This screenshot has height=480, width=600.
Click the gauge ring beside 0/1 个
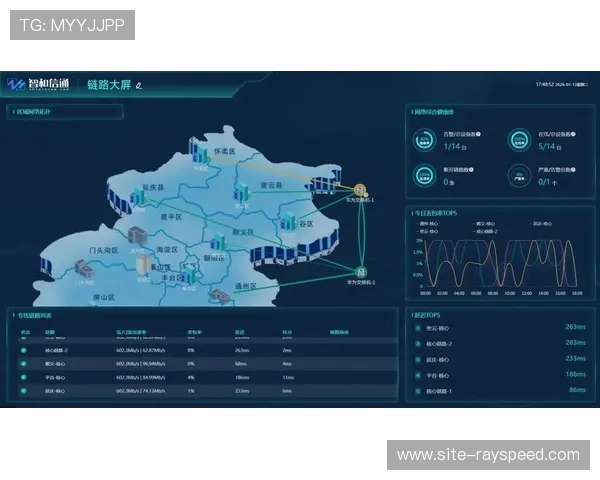[x=519, y=176]
